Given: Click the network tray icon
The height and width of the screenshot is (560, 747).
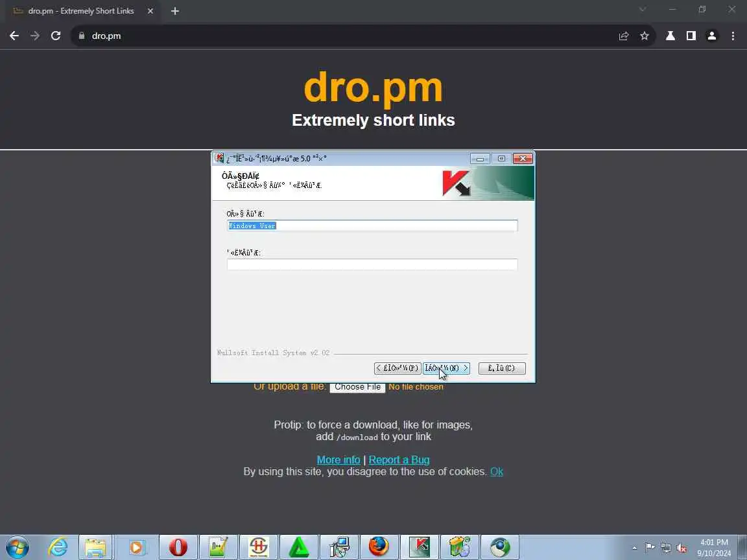Looking at the screenshot, I should [666, 548].
